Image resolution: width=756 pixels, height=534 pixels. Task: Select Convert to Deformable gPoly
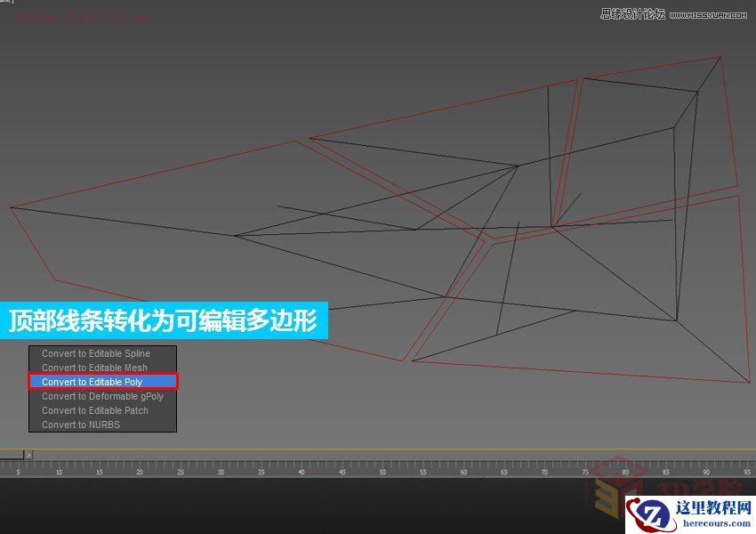tap(101, 396)
